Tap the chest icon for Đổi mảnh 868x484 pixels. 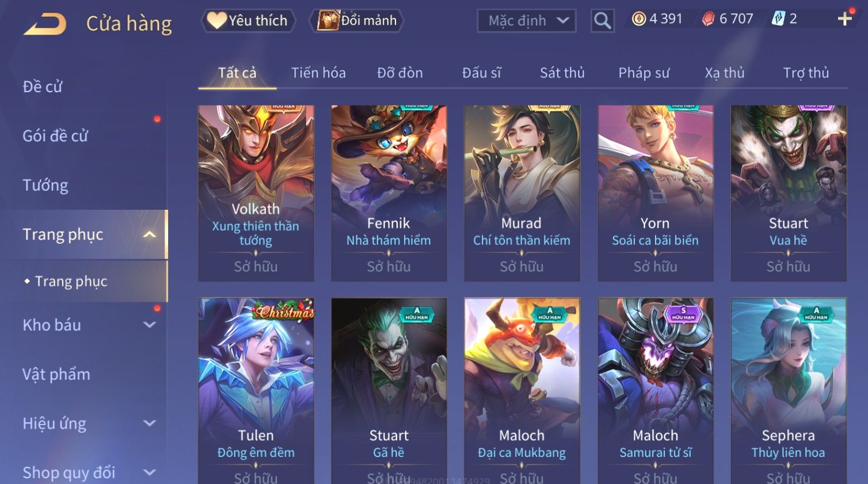click(x=328, y=21)
